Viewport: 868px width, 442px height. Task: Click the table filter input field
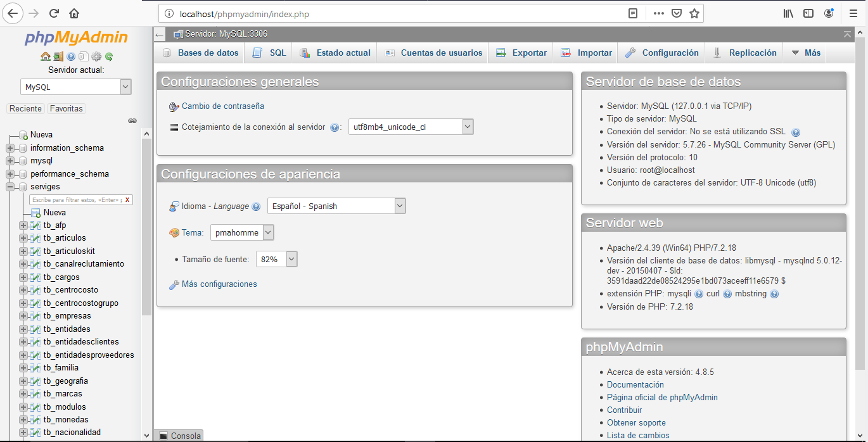point(75,199)
